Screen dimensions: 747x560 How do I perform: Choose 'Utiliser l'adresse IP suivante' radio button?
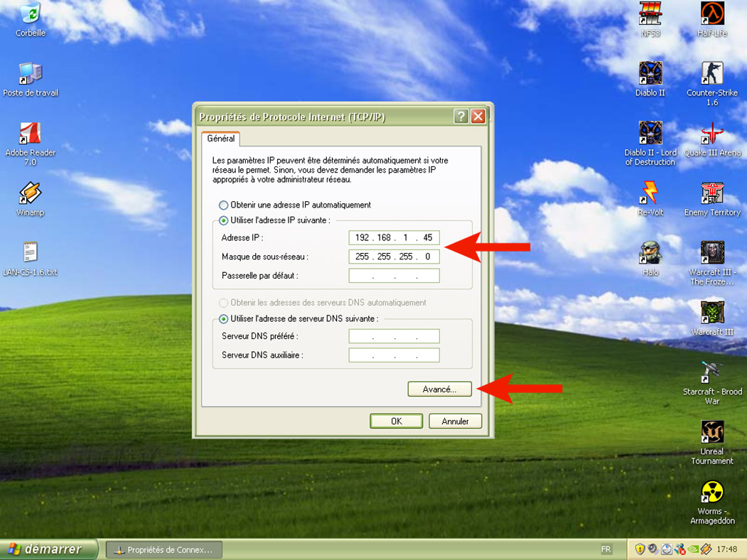[x=224, y=221]
